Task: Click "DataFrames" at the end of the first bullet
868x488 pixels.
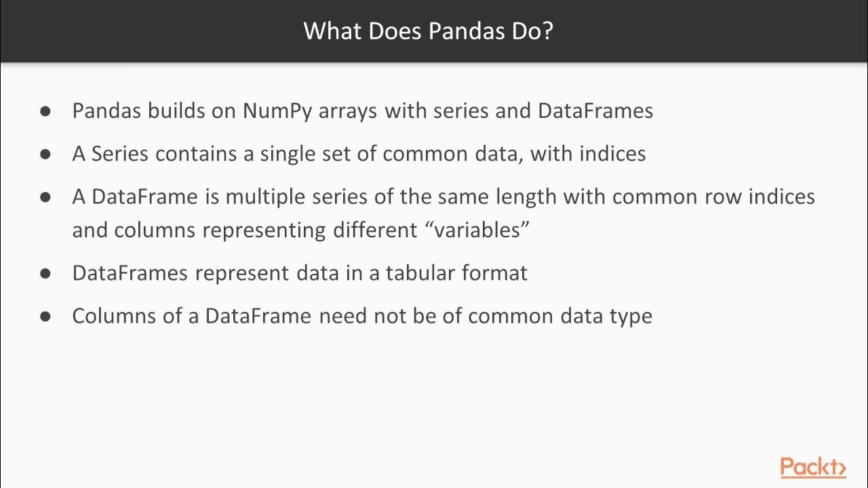Action: point(595,111)
